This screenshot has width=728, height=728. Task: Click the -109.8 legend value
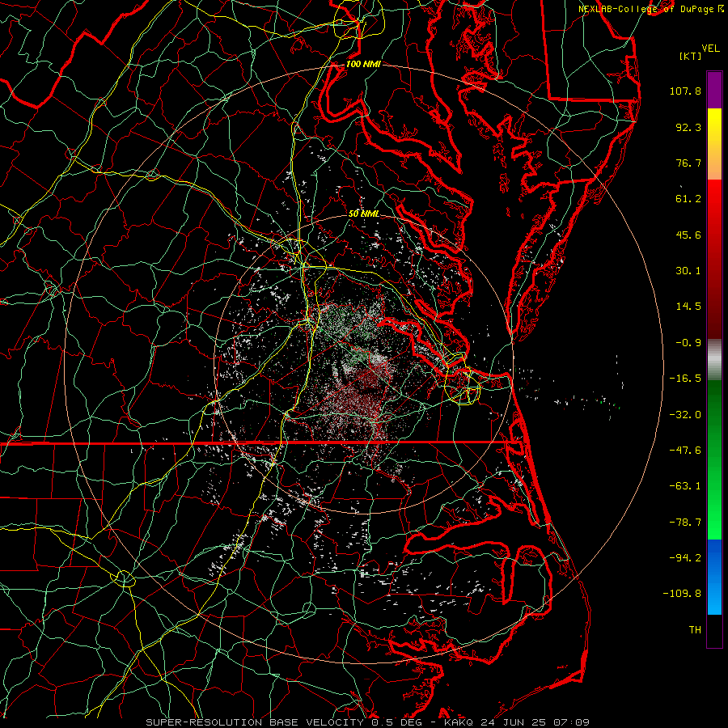(x=682, y=594)
